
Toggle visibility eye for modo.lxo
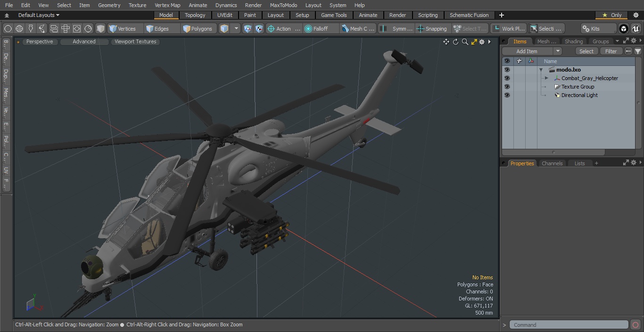pos(507,70)
